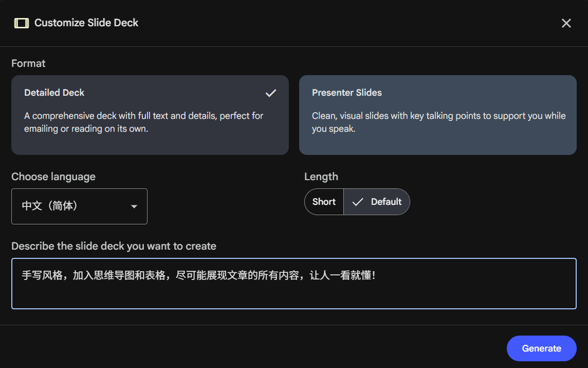Viewport: 588px width, 368px height.
Task: Click the Chinese prompt text in description
Action: (198, 275)
